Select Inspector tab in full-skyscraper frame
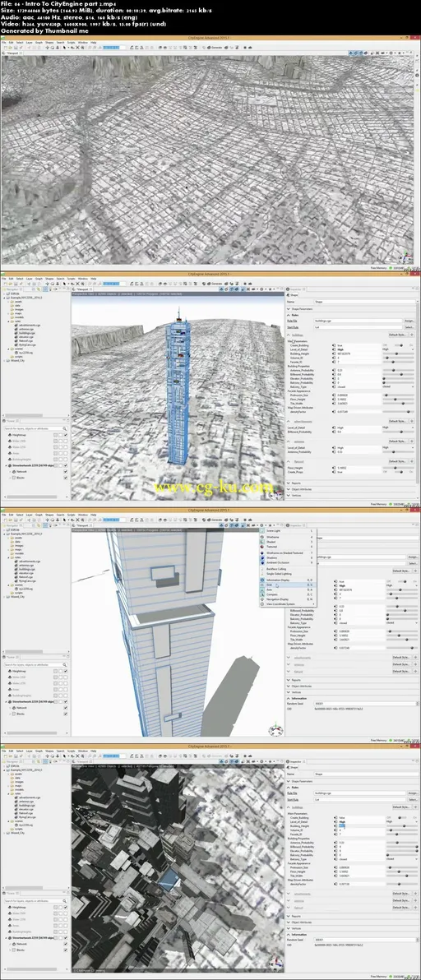Screen dimensions: 421x980 click(294, 289)
